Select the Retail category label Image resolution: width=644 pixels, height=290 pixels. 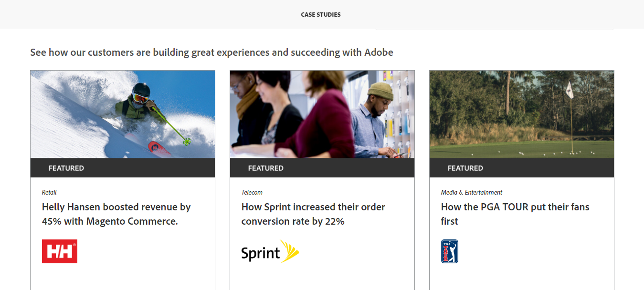(x=49, y=193)
